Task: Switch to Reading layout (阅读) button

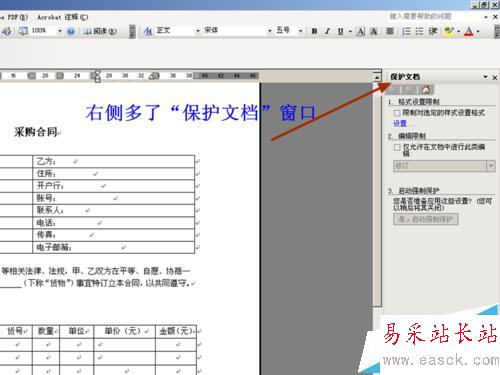Action: [100, 31]
